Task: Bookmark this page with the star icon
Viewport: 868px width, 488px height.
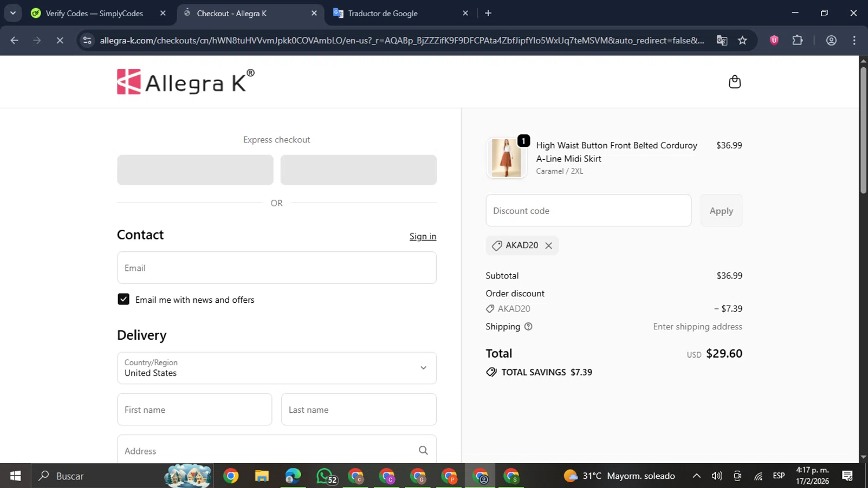Action: 742,41
